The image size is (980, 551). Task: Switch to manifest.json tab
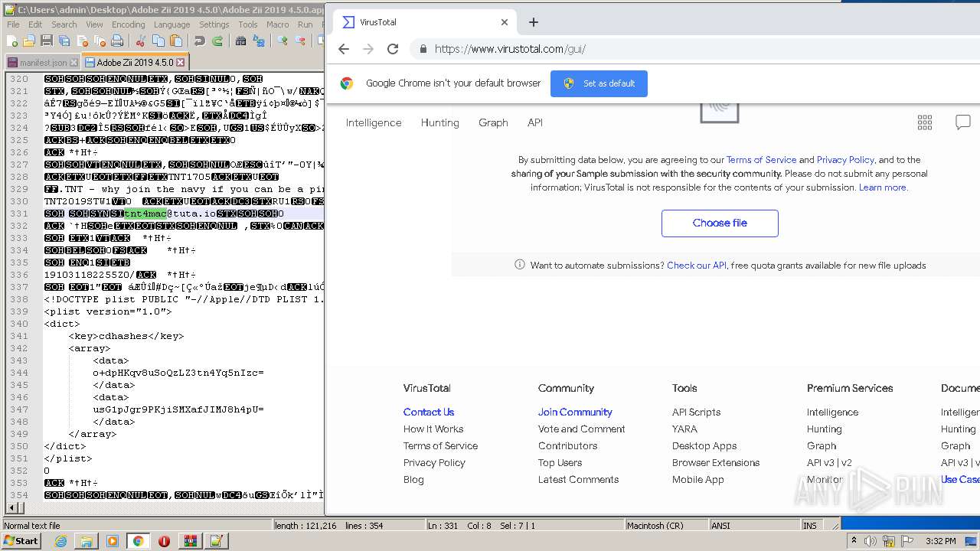click(x=44, y=63)
